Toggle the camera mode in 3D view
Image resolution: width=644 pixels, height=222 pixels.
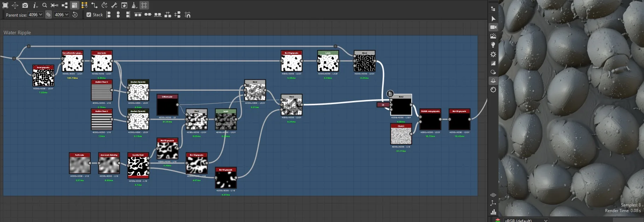pos(493,27)
